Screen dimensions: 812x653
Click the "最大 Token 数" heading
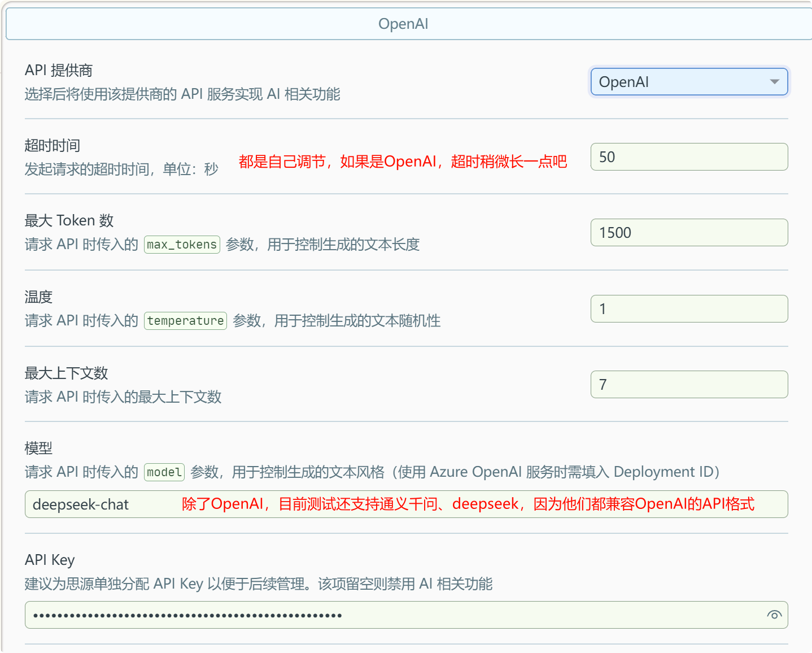point(69,221)
